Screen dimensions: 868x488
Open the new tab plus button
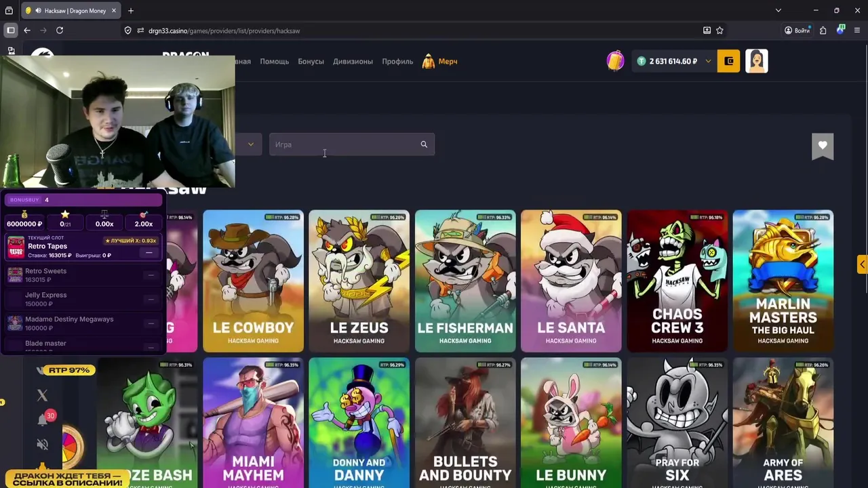point(131,11)
